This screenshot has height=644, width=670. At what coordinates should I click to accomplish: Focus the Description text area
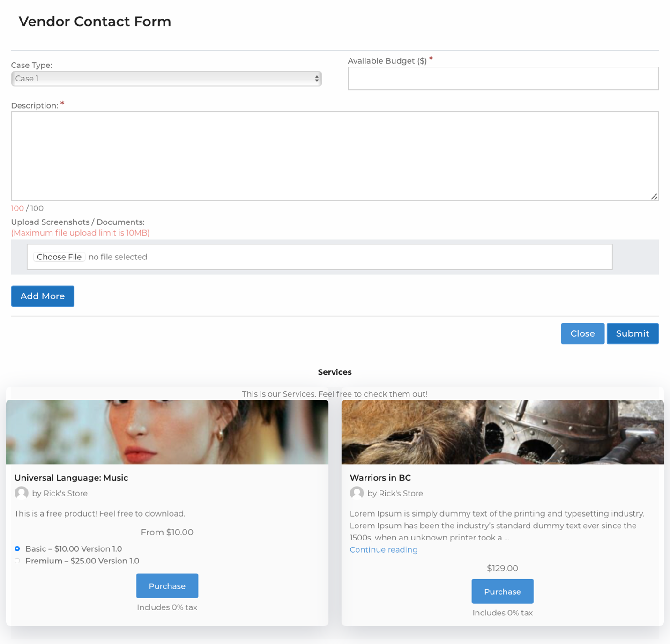335,156
